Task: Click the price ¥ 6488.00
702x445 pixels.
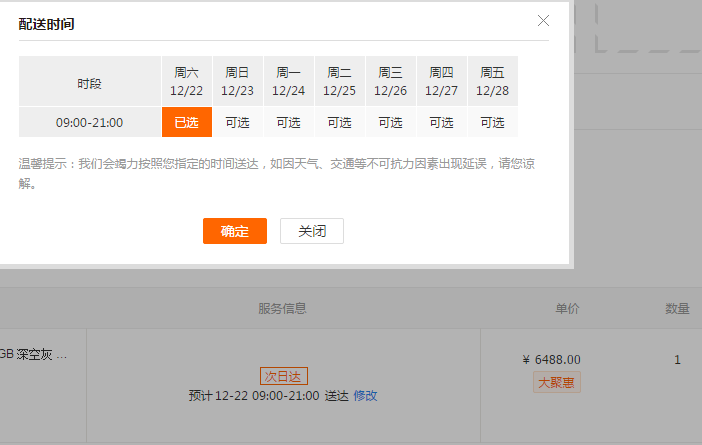Action: [552, 359]
